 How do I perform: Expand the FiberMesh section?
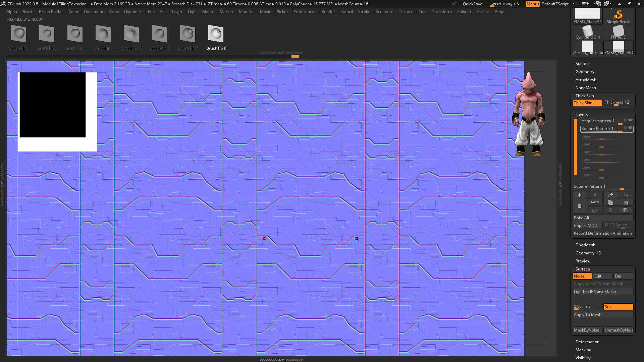tap(585, 245)
